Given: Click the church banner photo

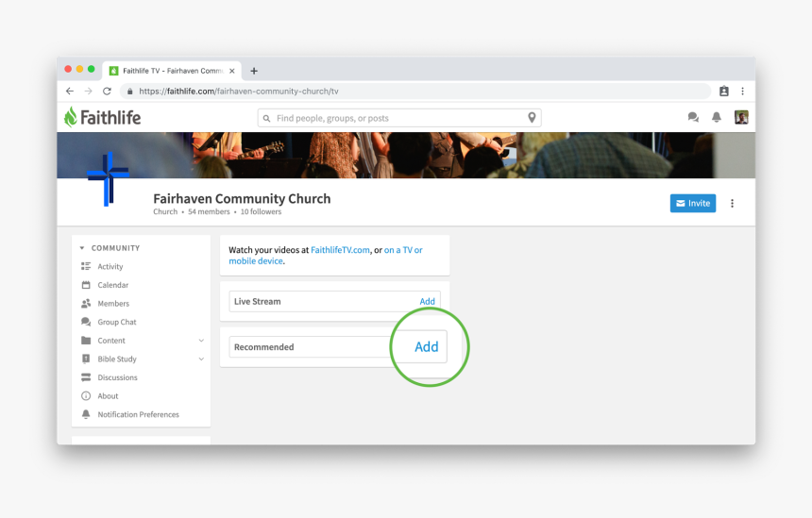Looking at the screenshot, I should click(406, 156).
